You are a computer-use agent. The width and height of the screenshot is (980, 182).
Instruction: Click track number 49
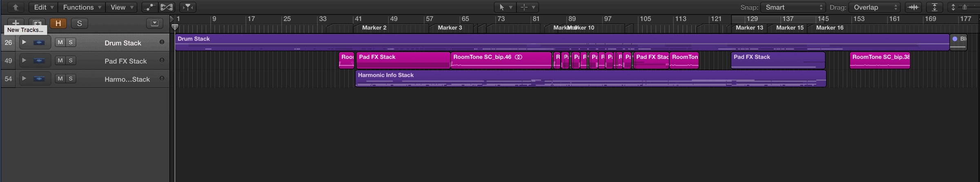8,61
